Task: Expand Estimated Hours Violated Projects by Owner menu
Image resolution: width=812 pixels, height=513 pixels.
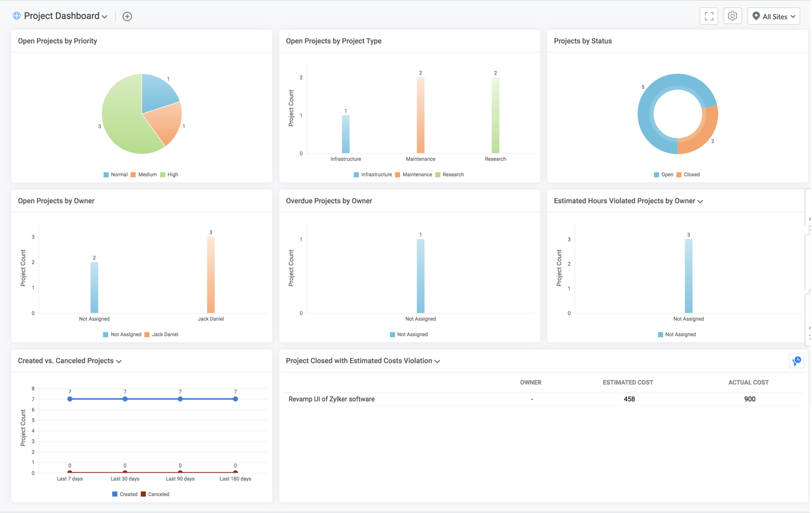Action: pos(700,201)
